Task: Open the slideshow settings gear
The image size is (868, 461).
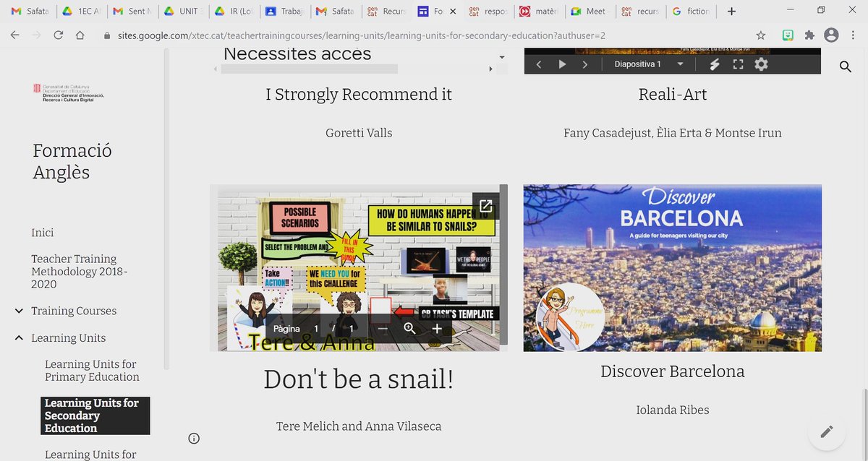Action: [x=761, y=64]
